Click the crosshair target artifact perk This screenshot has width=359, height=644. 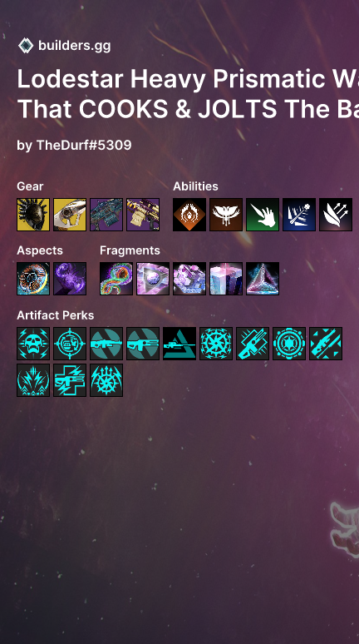[x=70, y=344]
